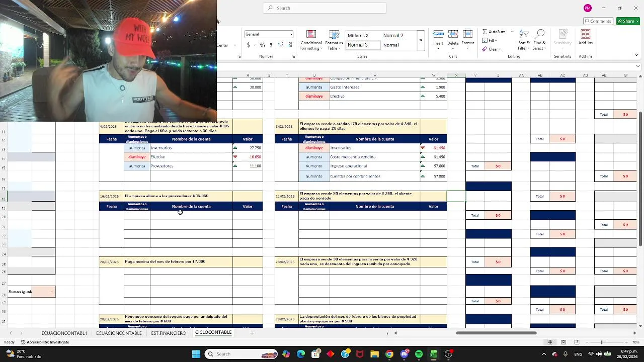Image resolution: width=644 pixels, height=362 pixels.
Task: Open Format as Table gallery
Action: pyautogui.click(x=334, y=40)
